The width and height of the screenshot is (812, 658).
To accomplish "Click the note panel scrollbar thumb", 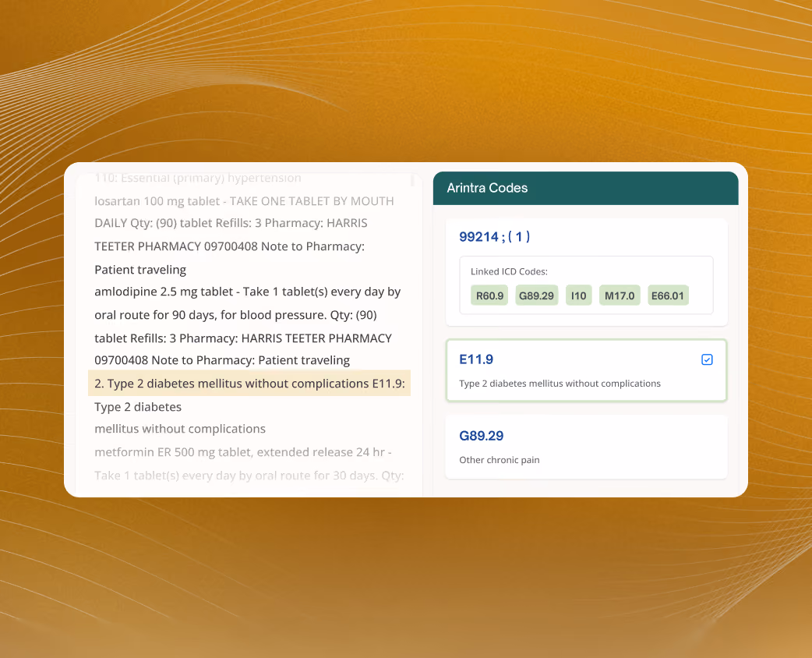I will pos(412,180).
